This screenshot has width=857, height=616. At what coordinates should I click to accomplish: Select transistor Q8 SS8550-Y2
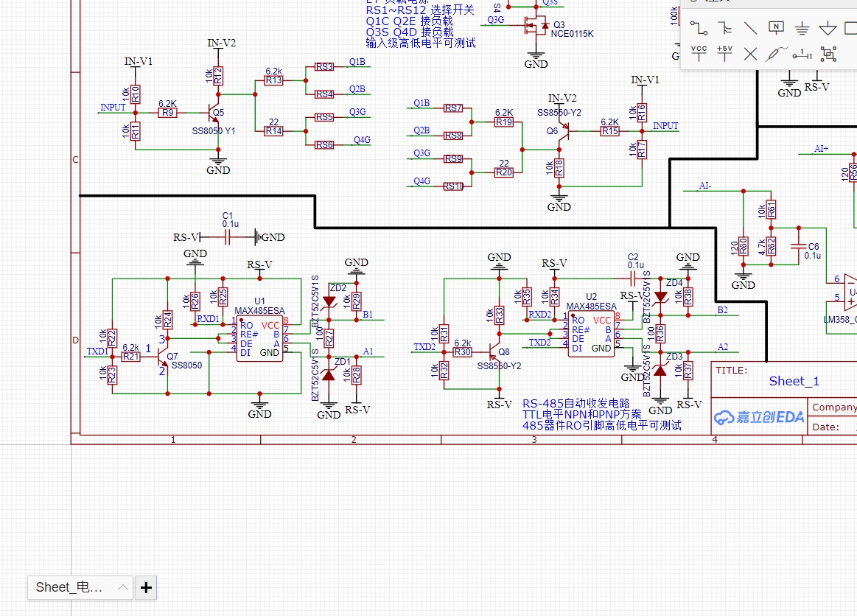tap(495, 351)
